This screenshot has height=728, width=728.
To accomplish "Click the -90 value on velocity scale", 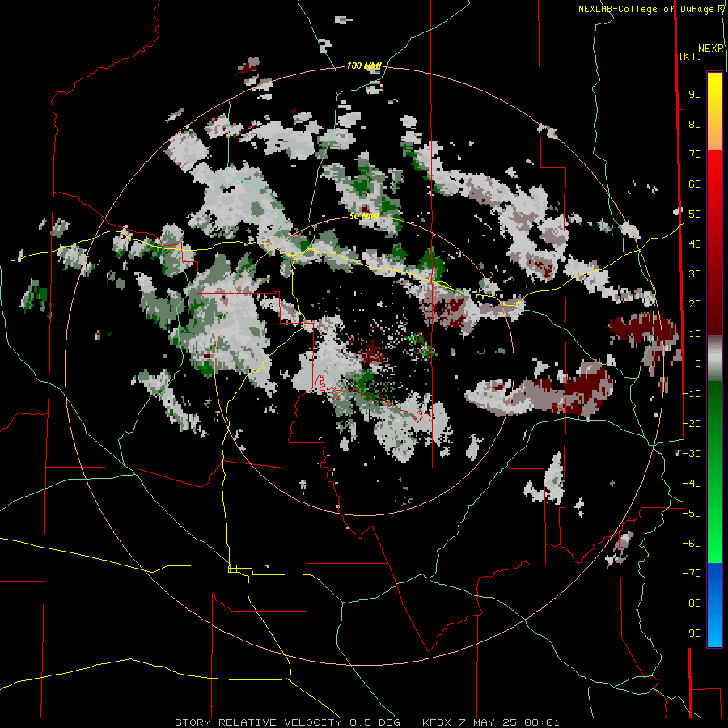I will click(692, 633).
